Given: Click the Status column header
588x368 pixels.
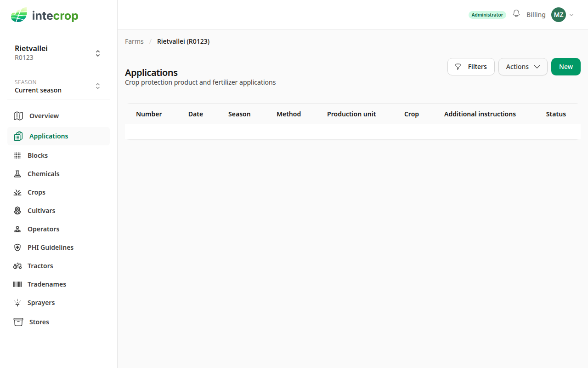Looking at the screenshot, I should 556,114.
